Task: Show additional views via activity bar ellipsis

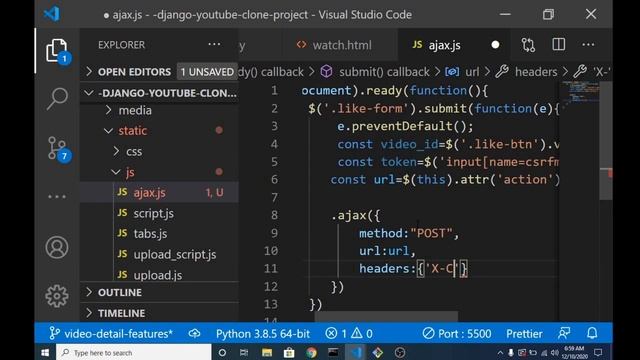Action: click(57, 197)
